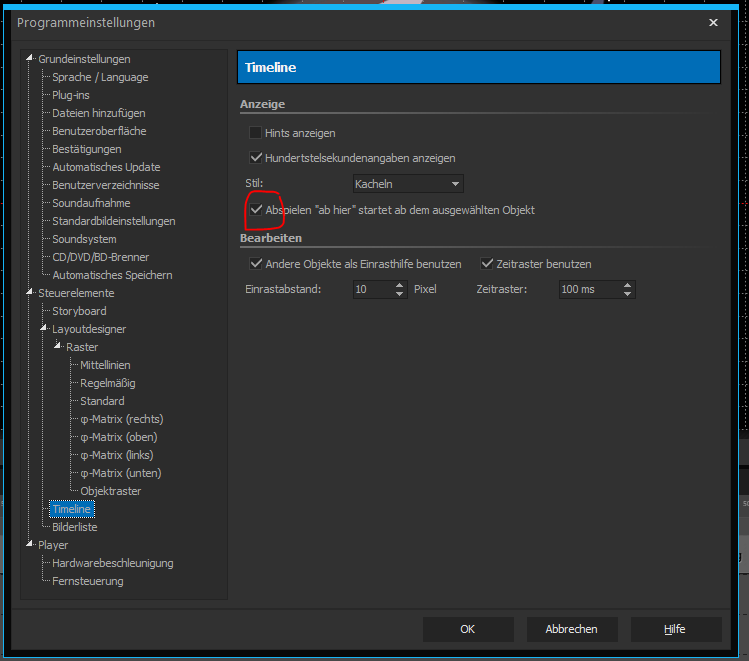Select Hardwarebeschleunigung under Player

(x=112, y=563)
